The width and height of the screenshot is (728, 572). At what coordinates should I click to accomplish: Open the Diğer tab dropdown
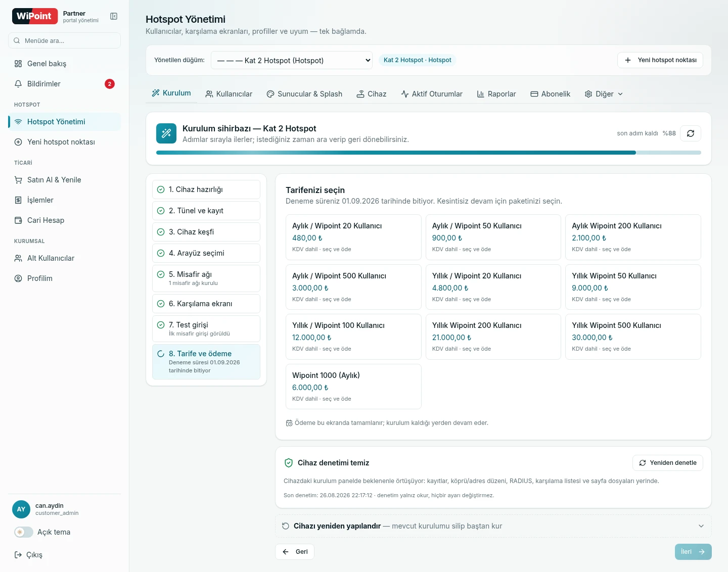pos(604,94)
